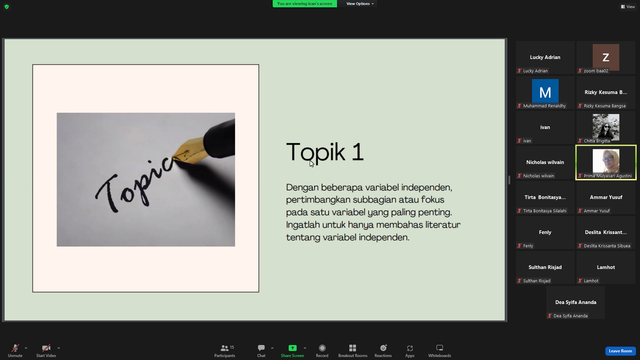Select Deslita Krissanta Sibuea's participant tile
This screenshot has height=360, width=640.
[x=606, y=233]
